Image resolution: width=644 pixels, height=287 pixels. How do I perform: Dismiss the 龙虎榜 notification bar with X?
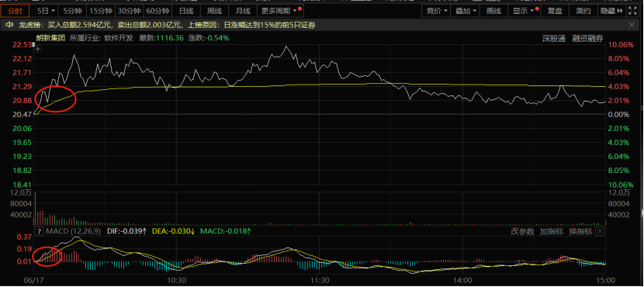[x=632, y=26]
